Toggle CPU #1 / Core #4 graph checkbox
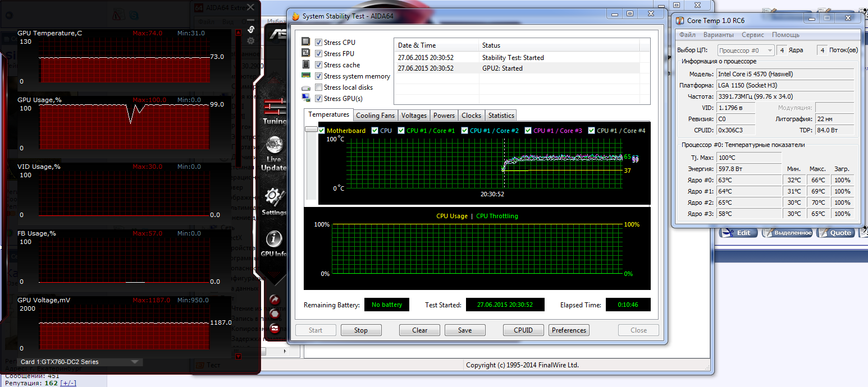868x387 pixels. [x=592, y=131]
